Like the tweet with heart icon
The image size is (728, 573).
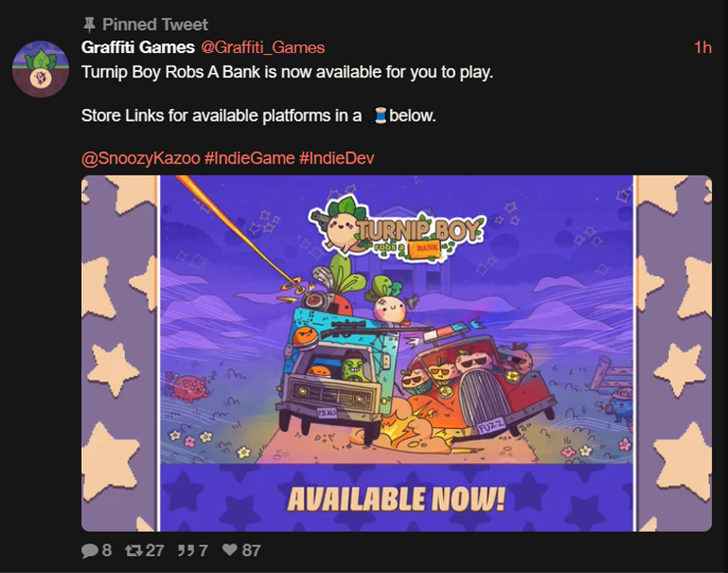pyautogui.click(x=230, y=550)
